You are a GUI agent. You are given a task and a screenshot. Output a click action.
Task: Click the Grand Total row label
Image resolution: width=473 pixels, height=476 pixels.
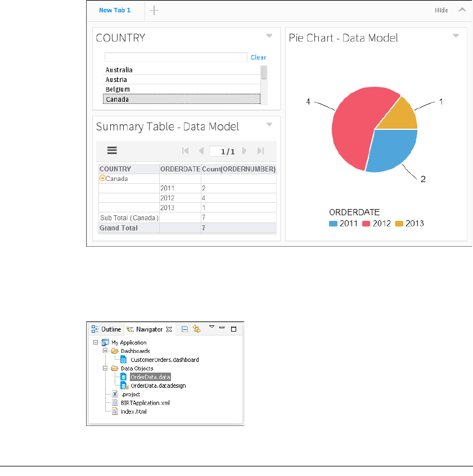point(119,228)
